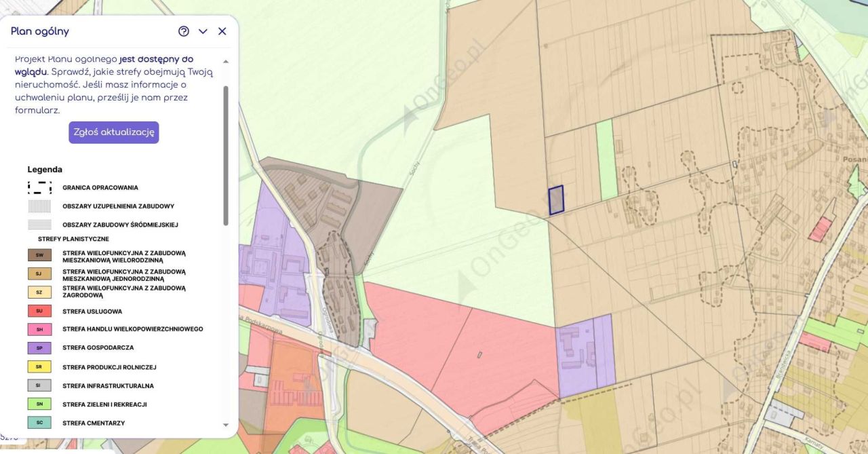Click the STREFA INFRASTRUKTURALNA legend label

pos(108,385)
